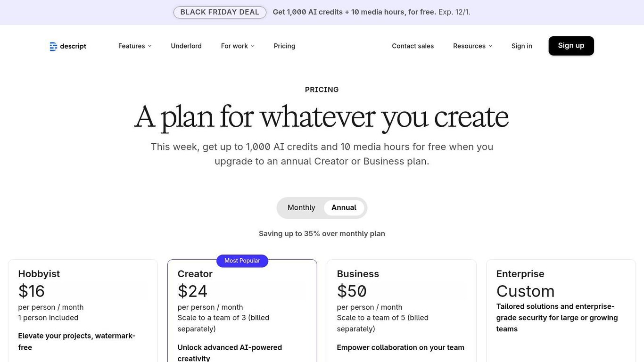The image size is (644, 362).
Task: Click the Contact sales link
Action: 413,46
